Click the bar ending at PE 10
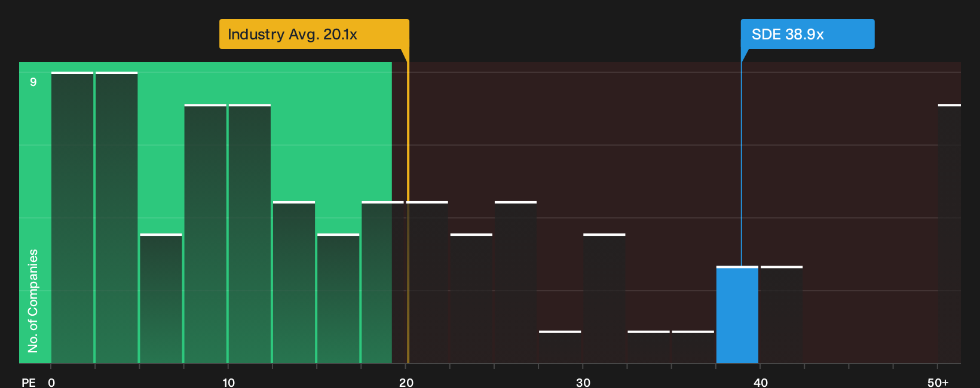Screen dimensions: 980x388 [x=206, y=233]
